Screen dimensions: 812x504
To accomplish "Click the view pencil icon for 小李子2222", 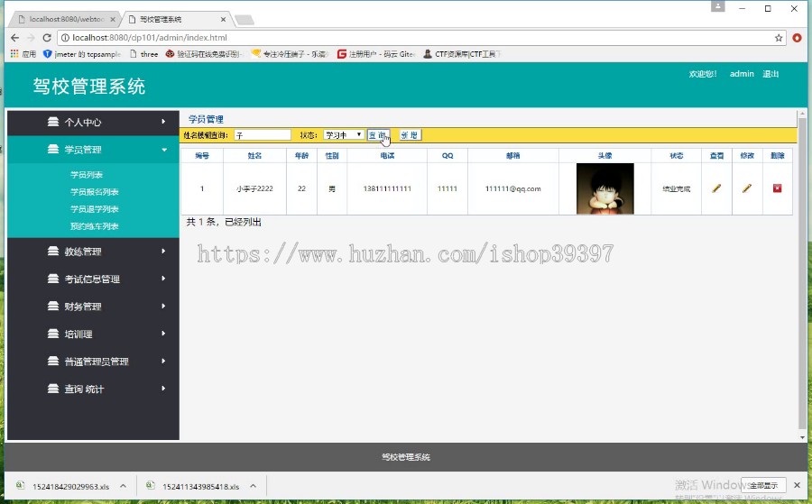I will click(716, 188).
